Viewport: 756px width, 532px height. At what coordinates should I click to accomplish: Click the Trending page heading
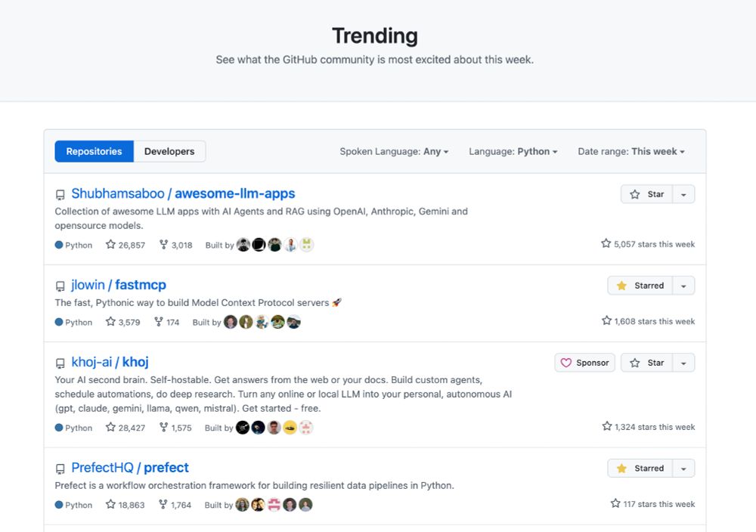coord(375,36)
